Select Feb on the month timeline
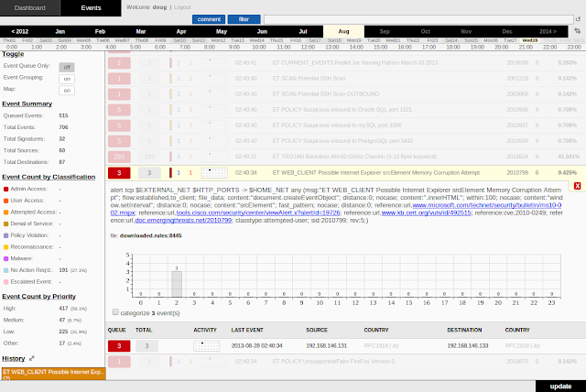 click(100, 31)
